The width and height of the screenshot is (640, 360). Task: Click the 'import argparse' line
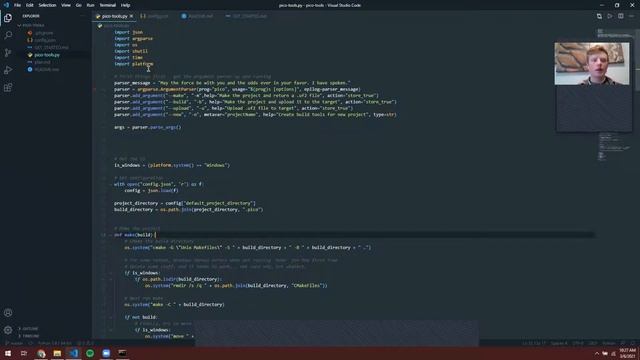coord(133,38)
